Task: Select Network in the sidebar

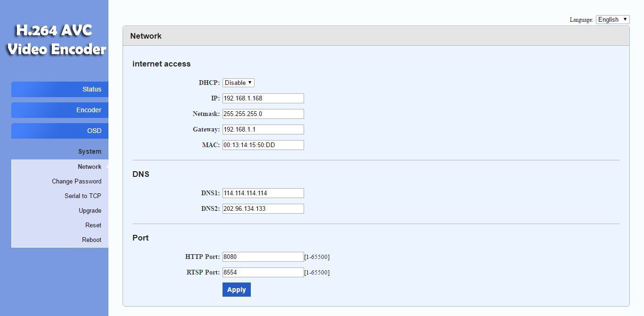Action: (x=89, y=166)
